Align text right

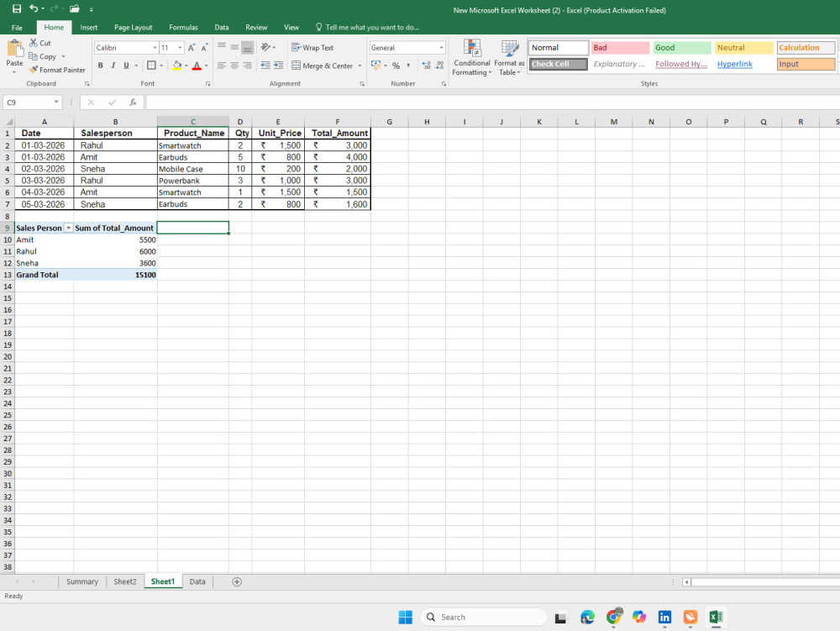[x=248, y=66]
